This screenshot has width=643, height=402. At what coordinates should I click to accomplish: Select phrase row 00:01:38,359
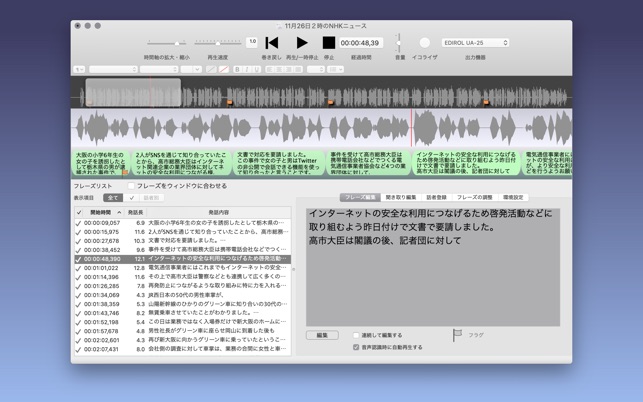(183, 304)
